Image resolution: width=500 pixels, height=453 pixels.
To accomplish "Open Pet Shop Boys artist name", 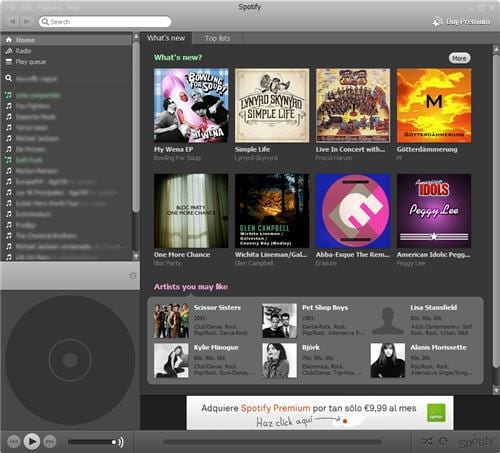I will coord(325,308).
